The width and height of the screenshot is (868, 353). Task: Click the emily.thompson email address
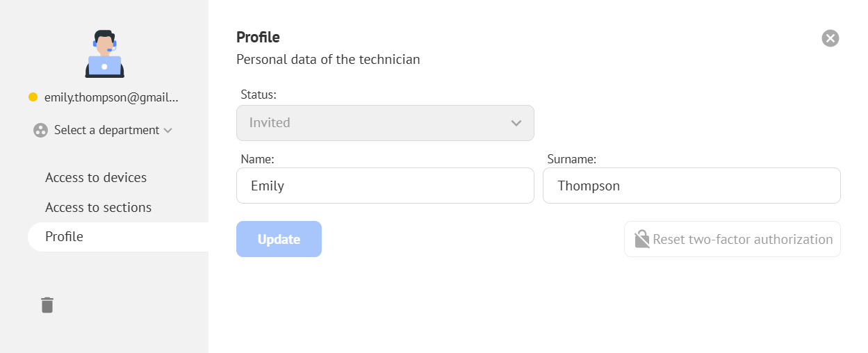[x=111, y=97]
